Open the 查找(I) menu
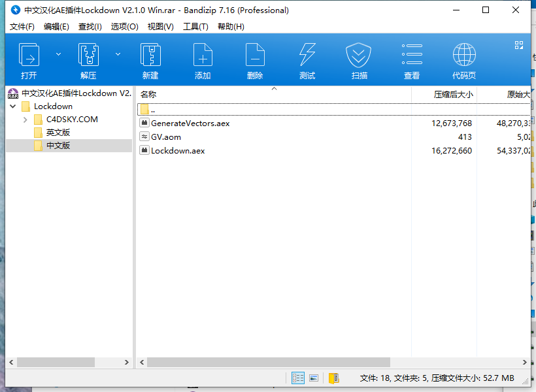The height and width of the screenshot is (392, 536). pyautogui.click(x=90, y=27)
